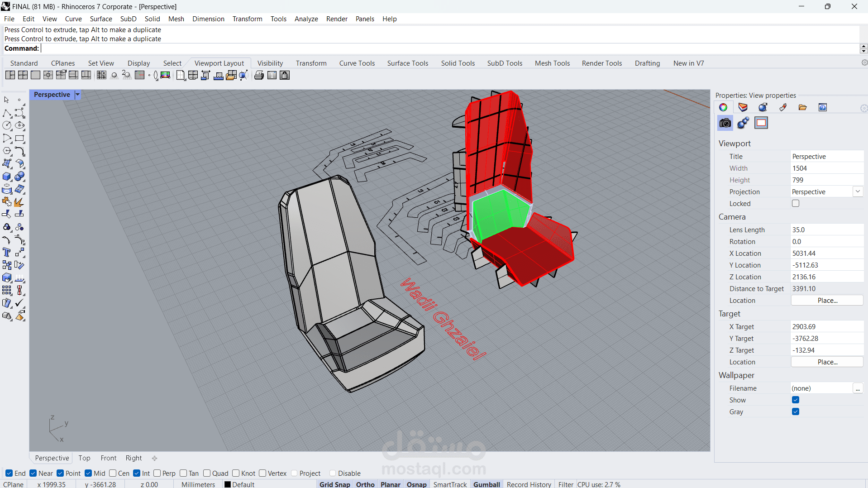Viewport: 868px width, 488px height.
Task: Select the pointer arrow tool in sidebar
Action: click(x=7, y=100)
